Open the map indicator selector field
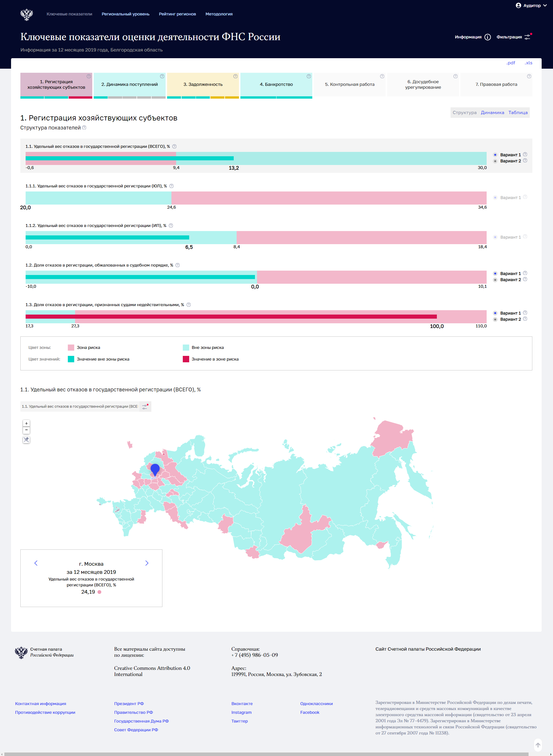This screenshot has height=756, width=553. point(80,406)
